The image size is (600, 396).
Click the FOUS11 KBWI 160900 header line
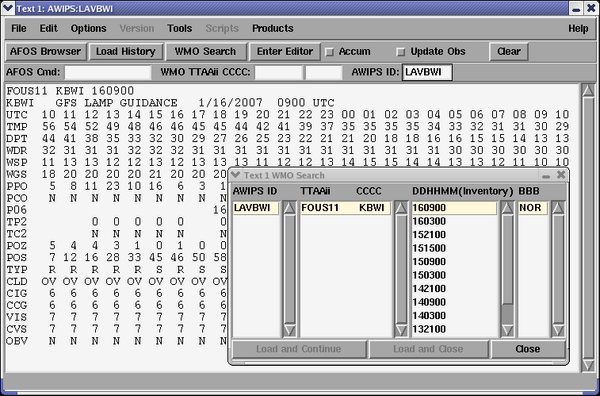point(70,91)
